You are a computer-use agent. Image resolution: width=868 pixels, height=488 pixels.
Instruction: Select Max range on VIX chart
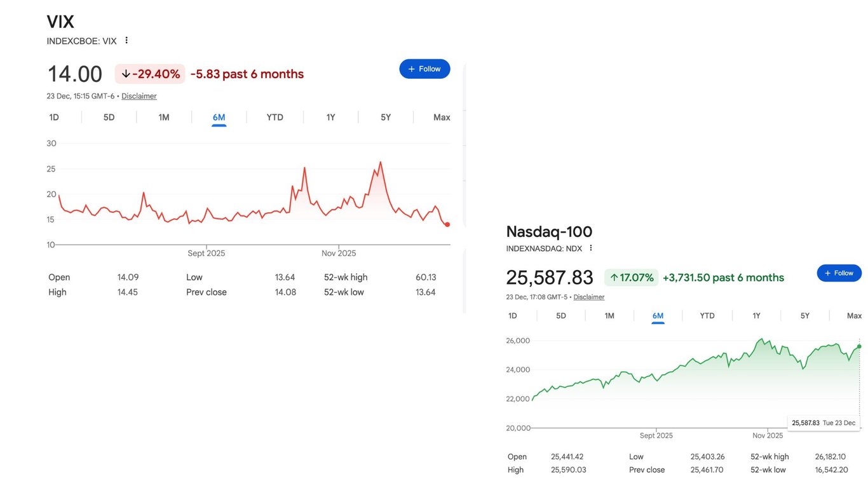tap(442, 118)
